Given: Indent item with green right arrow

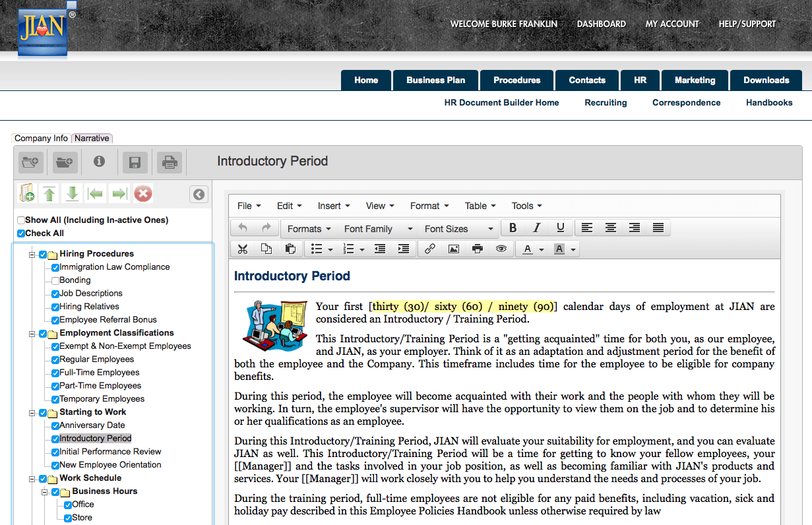Looking at the screenshot, I should point(119,194).
